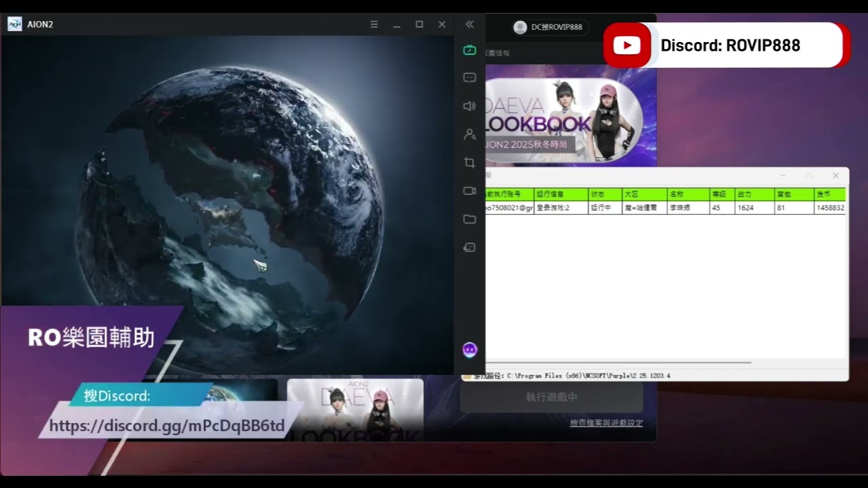Click the 等级 column header

(722, 195)
